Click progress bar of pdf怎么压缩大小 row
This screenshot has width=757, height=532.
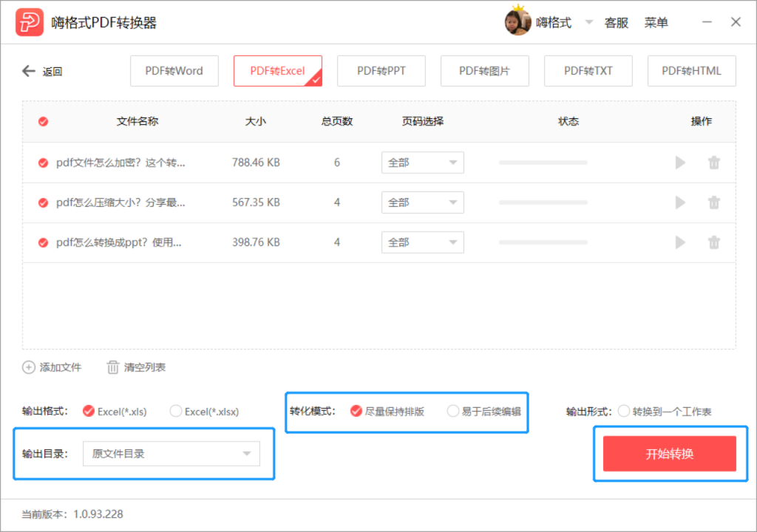pyautogui.click(x=543, y=202)
